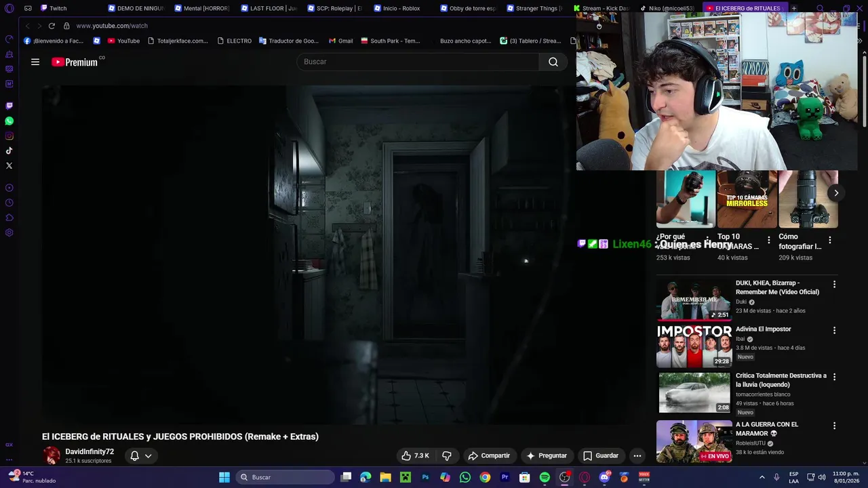This screenshot has width=868, height=488.
Task: Switch to the LAST FLOOR tab
Action: click(268, 8)
